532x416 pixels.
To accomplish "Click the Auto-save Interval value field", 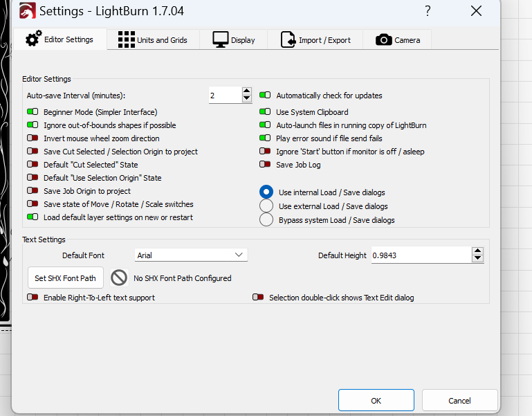I will point(226,95).
